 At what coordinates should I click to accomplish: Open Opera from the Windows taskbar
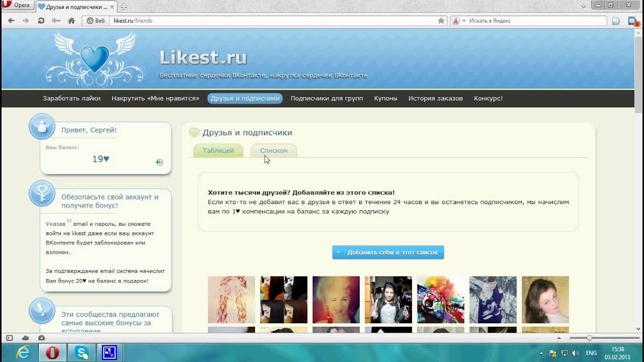point(52,352)
